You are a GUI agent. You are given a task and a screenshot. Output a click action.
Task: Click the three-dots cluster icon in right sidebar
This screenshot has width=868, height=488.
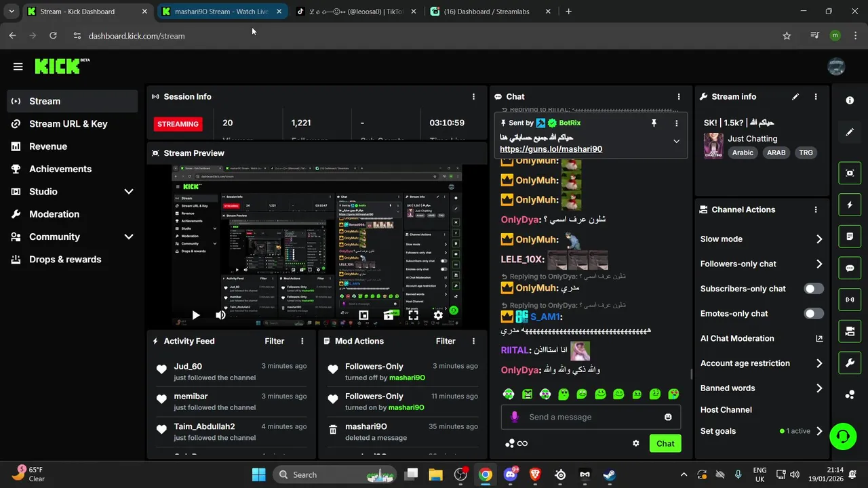(850, 394)
